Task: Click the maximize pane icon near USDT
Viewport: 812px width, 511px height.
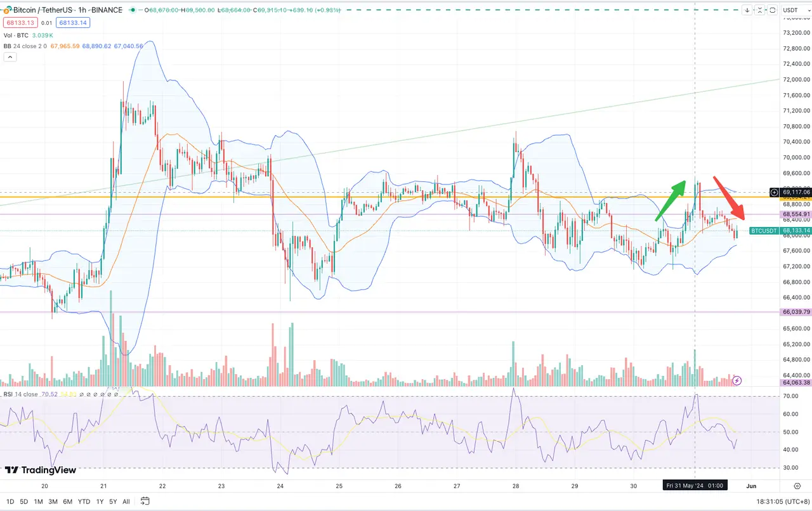Action: click(x=773, y=10)
